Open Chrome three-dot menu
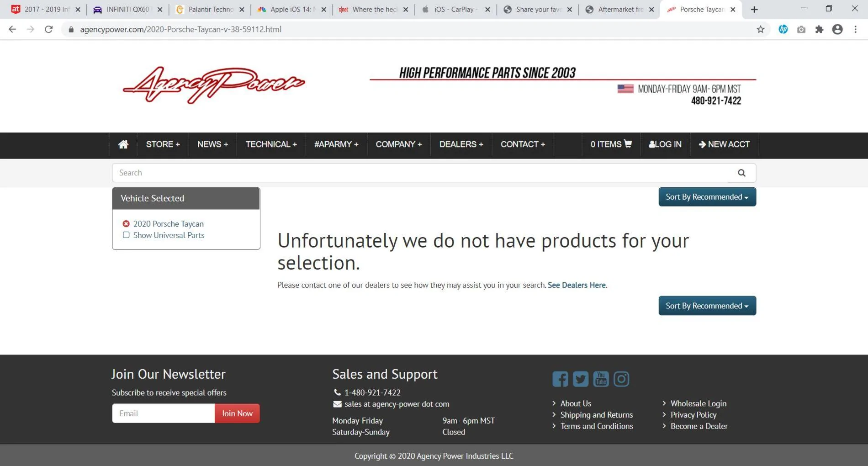Screen dimensions: 868x466 tap(856, 29)
